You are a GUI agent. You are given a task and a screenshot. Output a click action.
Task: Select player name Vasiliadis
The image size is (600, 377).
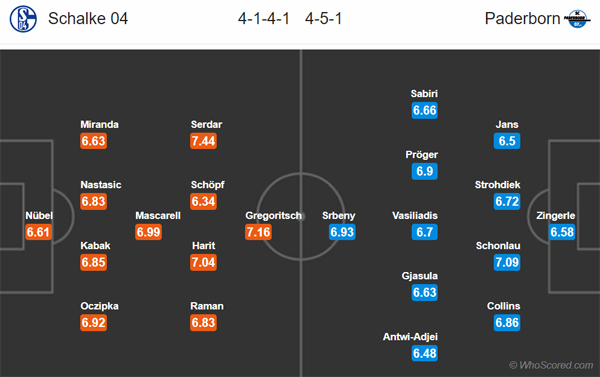point(415,215)
